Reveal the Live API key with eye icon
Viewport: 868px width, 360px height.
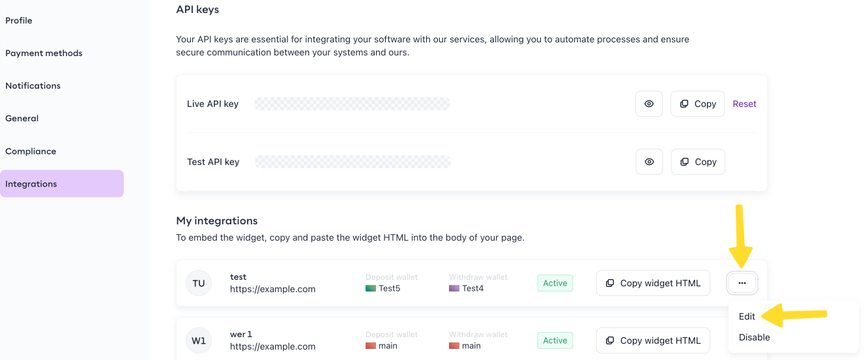(648, 104)
